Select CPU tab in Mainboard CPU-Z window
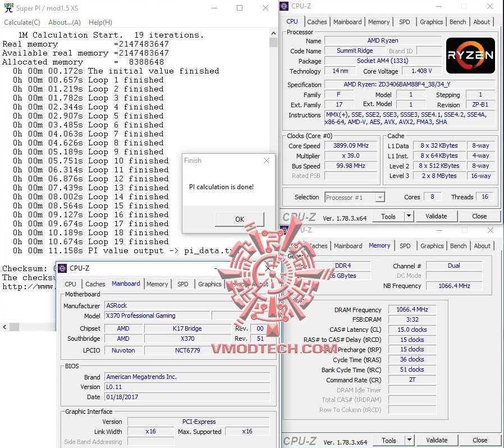This screenshot has width=504, height=448. click(x=70, y=284)
